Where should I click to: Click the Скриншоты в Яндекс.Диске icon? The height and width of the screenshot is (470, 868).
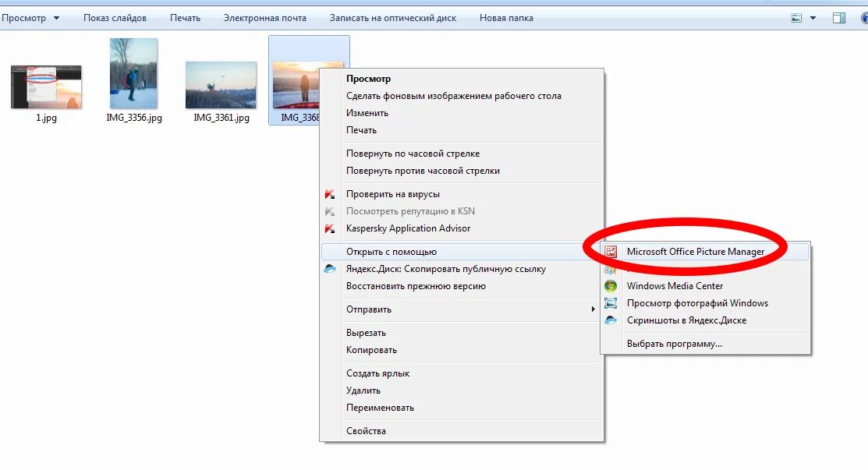pyautogui.click(x=611, y=320)
